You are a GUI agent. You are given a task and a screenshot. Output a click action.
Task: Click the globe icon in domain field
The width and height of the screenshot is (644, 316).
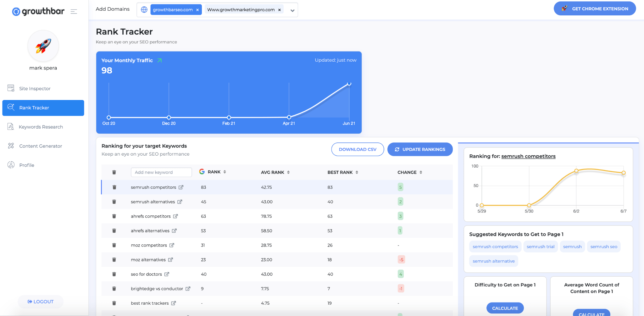[144, 10]
